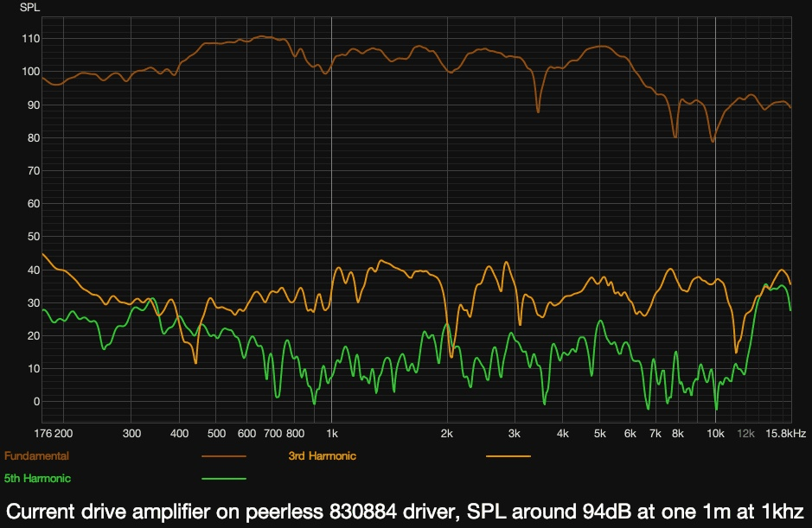Select the brown Fundamental legend line swatch

[x=224, y=456]
